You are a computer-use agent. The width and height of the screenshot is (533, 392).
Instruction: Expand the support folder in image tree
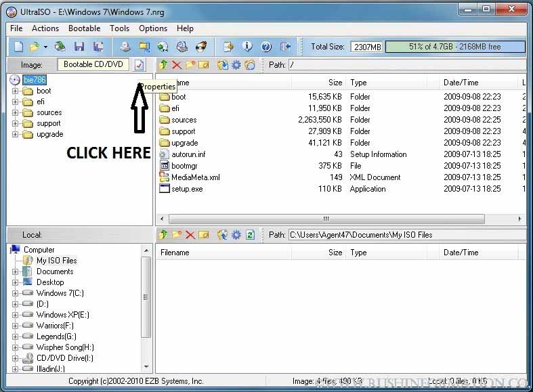15,124
